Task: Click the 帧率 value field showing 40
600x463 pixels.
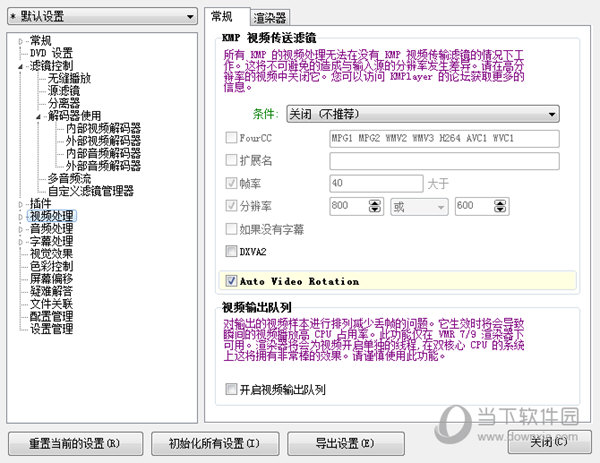Action: point(376,183)
